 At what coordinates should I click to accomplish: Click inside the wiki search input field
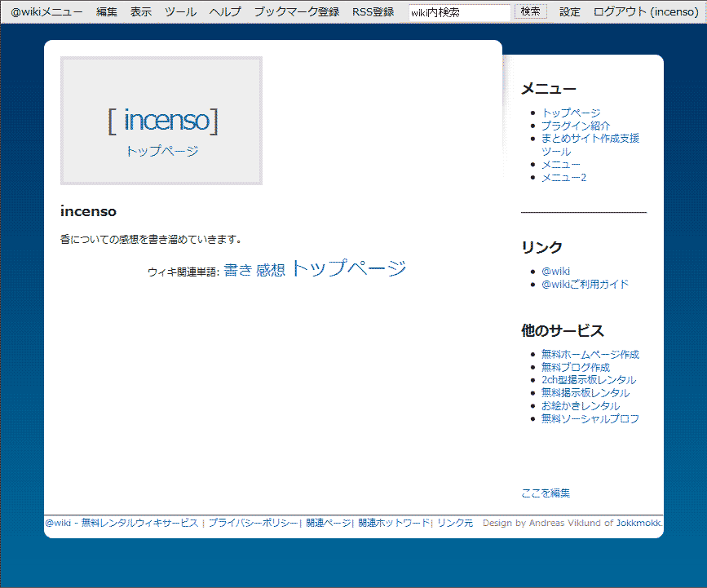point(458,11)
